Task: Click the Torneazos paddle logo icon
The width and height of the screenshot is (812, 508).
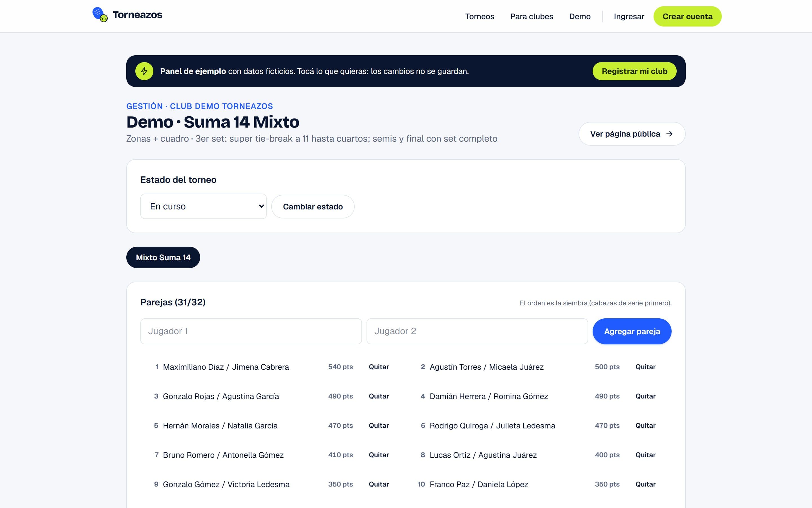Action: [100, 15]
